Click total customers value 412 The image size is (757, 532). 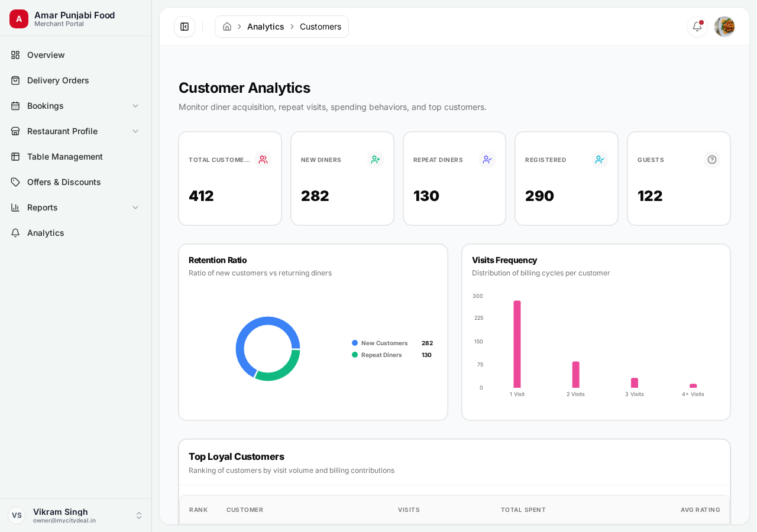pyautogui.click(x=201, y=196)
